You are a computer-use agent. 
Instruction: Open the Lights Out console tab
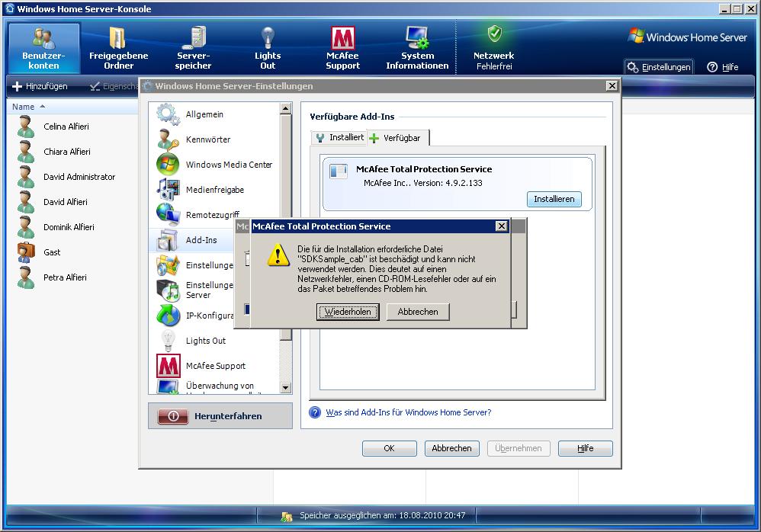pyautogui.click(x=268, y=49)
